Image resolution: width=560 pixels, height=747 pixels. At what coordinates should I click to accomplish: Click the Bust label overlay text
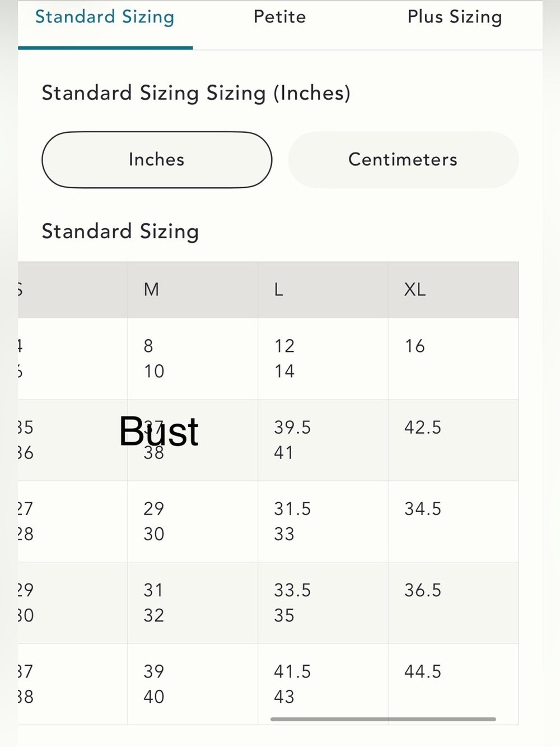pyautogui.click(x=159, y=432)
